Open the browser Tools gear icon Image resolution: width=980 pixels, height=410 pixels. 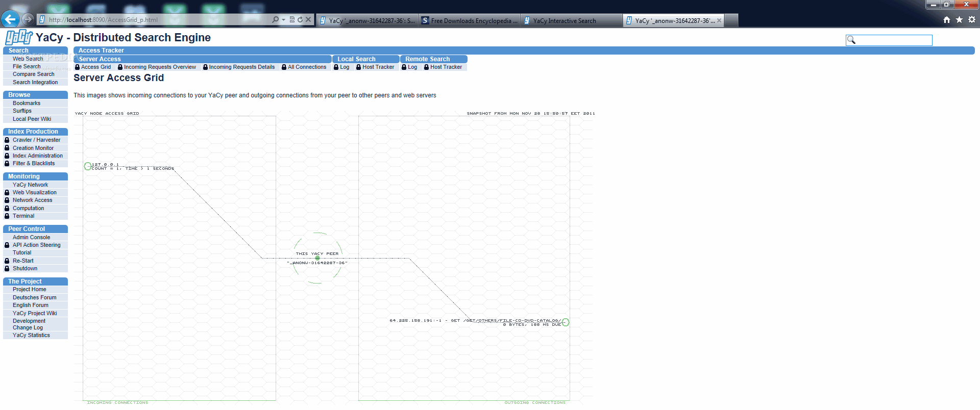point(972,19)
